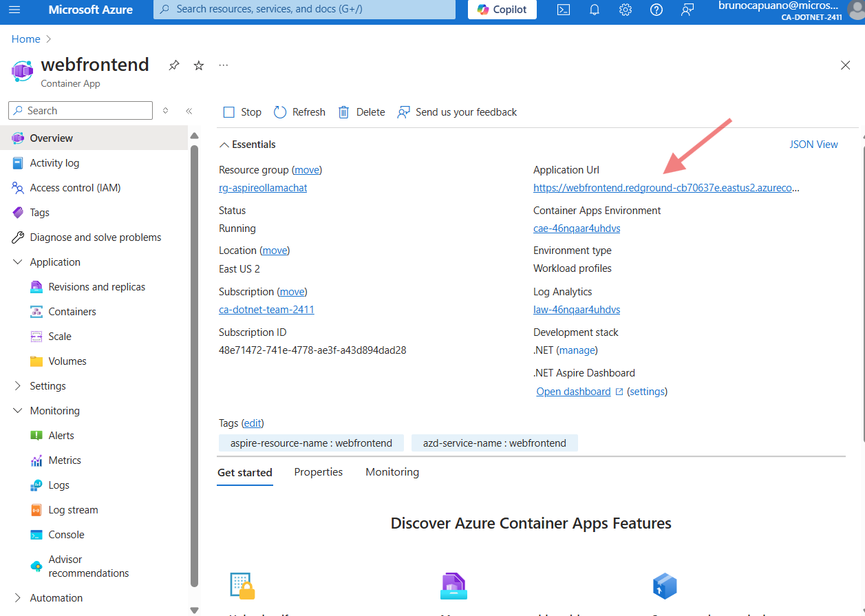Open portal settings gear
Screen dimensions: 865x616
626,10
